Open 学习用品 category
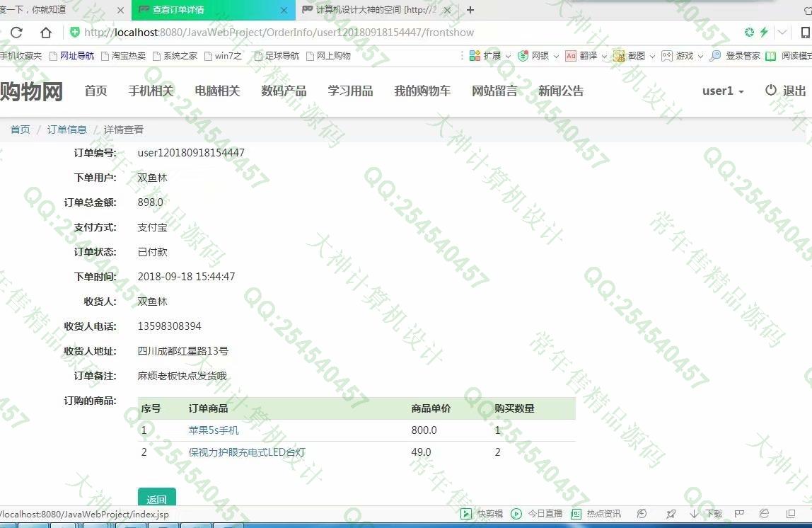Screen dimensions: 812x528 351,91
